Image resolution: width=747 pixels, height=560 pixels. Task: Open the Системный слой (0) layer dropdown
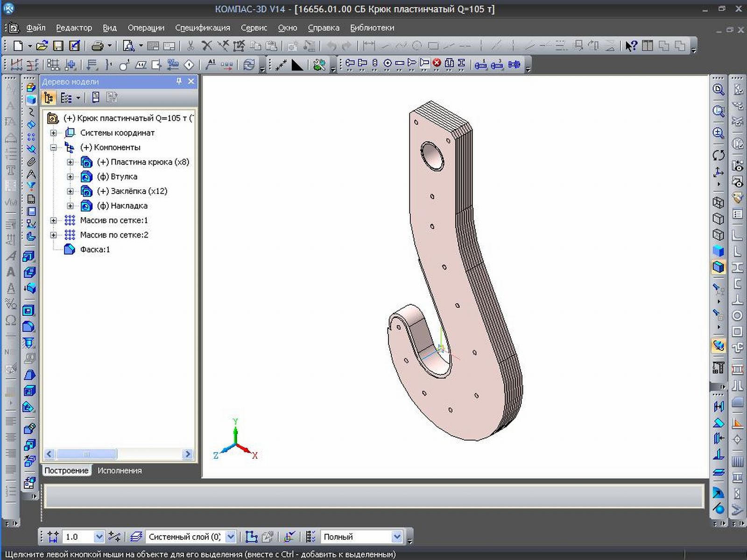(231, 537)
